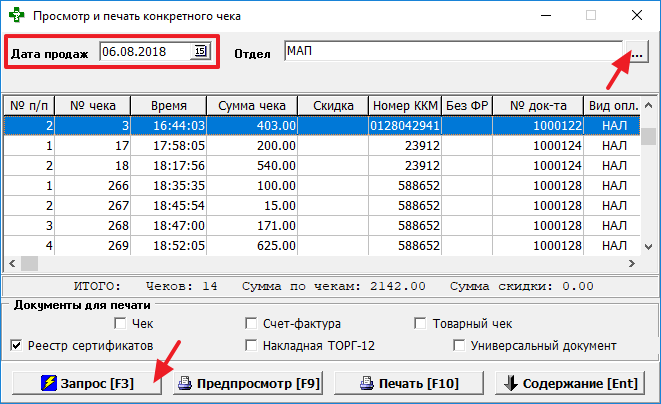Close the Просмотр и печать window
This screenshot has height=404, width=661.
point(637,16)
